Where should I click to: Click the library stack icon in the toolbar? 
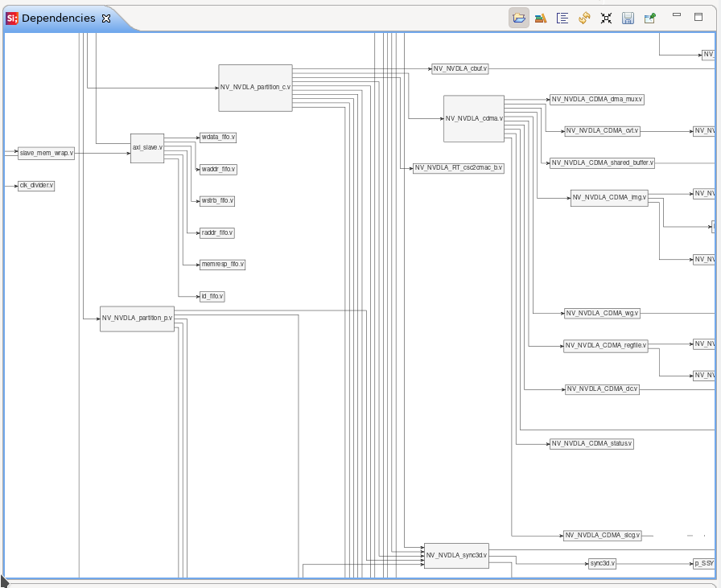541,17
